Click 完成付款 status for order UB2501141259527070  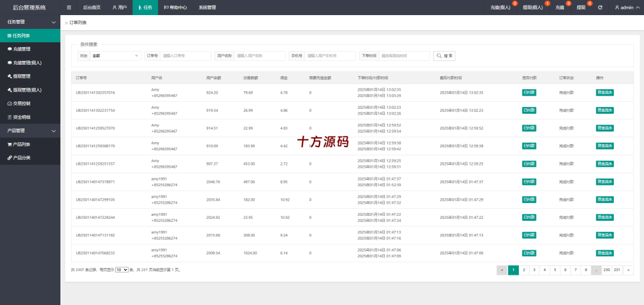[x=567, y=128]
